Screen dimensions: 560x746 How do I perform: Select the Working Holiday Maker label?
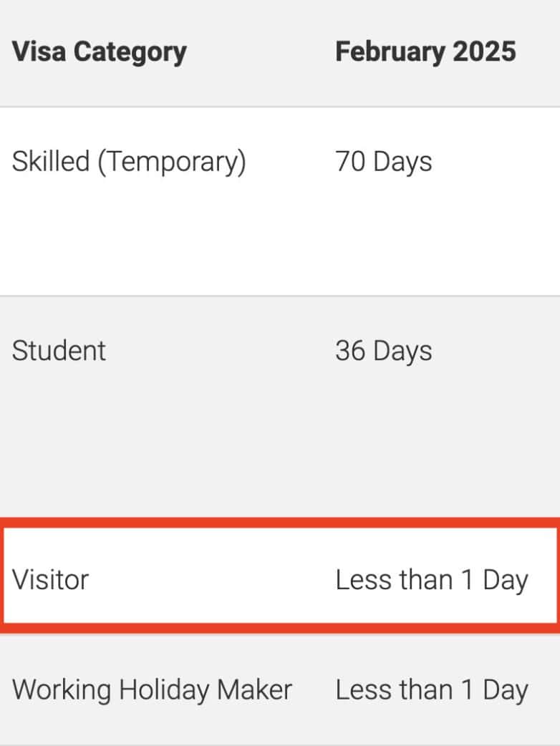click(152, 690)
